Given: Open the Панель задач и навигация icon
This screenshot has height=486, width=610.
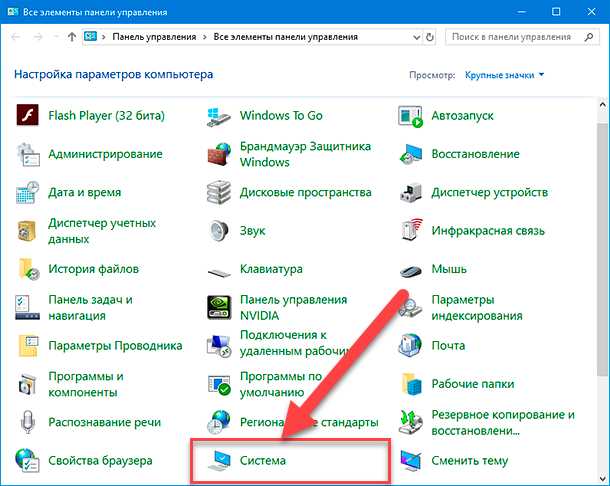Looking at the screenshot, I should point(28,307).
